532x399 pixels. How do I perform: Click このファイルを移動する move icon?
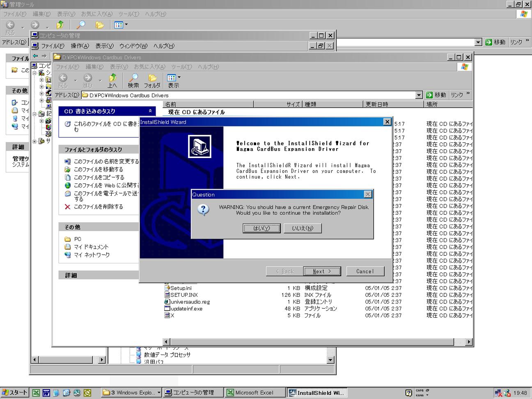(x=68, y=170)
